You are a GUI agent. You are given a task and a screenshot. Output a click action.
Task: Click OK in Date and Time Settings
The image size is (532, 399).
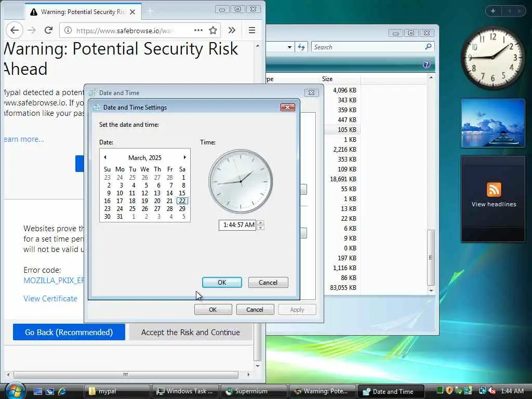pos(222,282)
